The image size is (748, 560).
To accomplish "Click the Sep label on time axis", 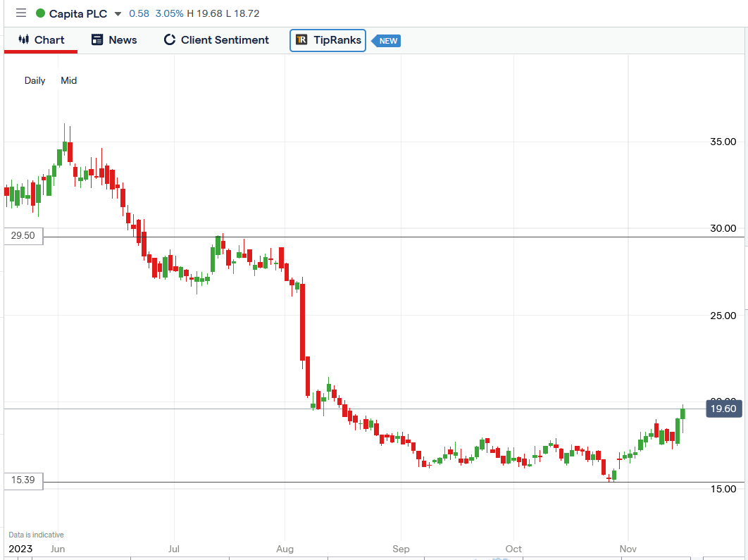I will (x=401, y=549).
